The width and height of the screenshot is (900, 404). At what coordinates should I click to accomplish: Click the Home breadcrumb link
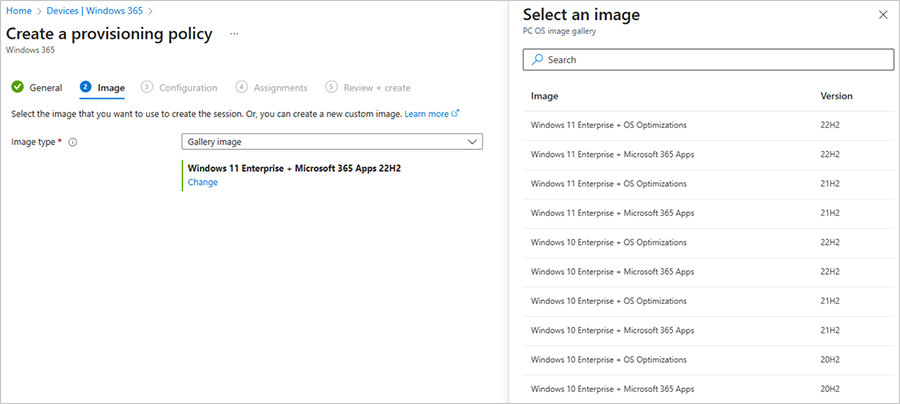tap(18, 10)
